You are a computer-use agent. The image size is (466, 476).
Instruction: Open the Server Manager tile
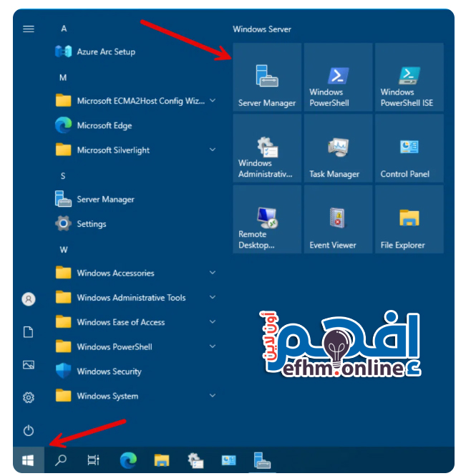[x=266, y=77]
